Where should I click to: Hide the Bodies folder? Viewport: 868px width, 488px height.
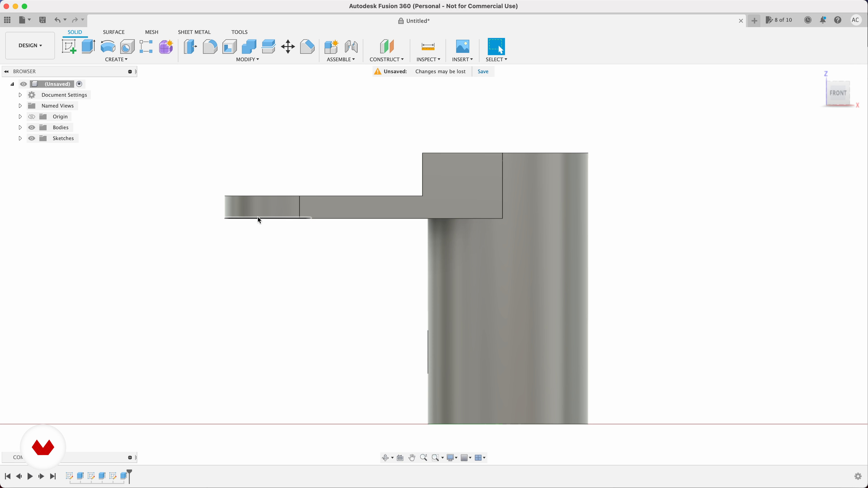pos(32,128)
